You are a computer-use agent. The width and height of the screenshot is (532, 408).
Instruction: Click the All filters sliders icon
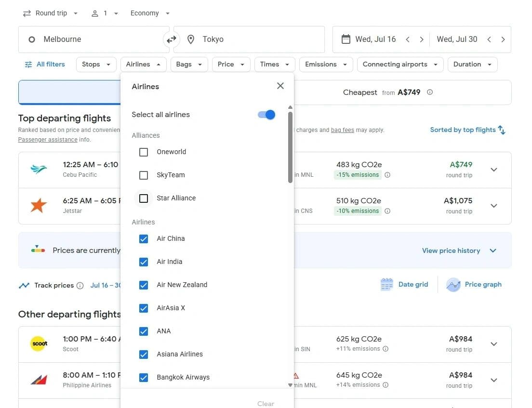point(28,65)
